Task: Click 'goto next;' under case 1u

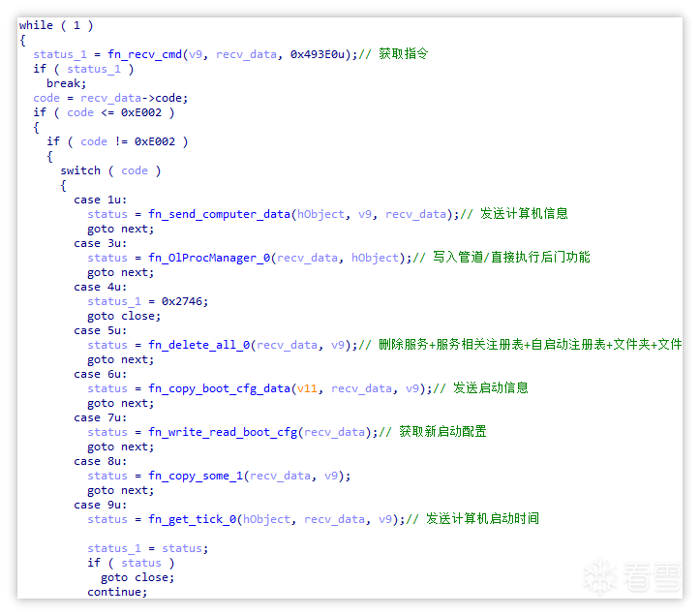Action: click(x=120, y=229)
